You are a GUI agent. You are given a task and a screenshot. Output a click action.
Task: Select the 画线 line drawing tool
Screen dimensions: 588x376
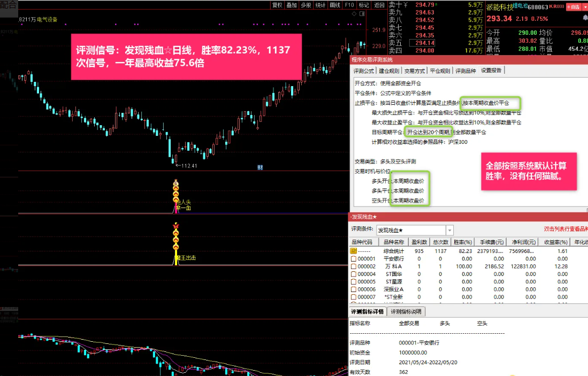pos(334,5)
